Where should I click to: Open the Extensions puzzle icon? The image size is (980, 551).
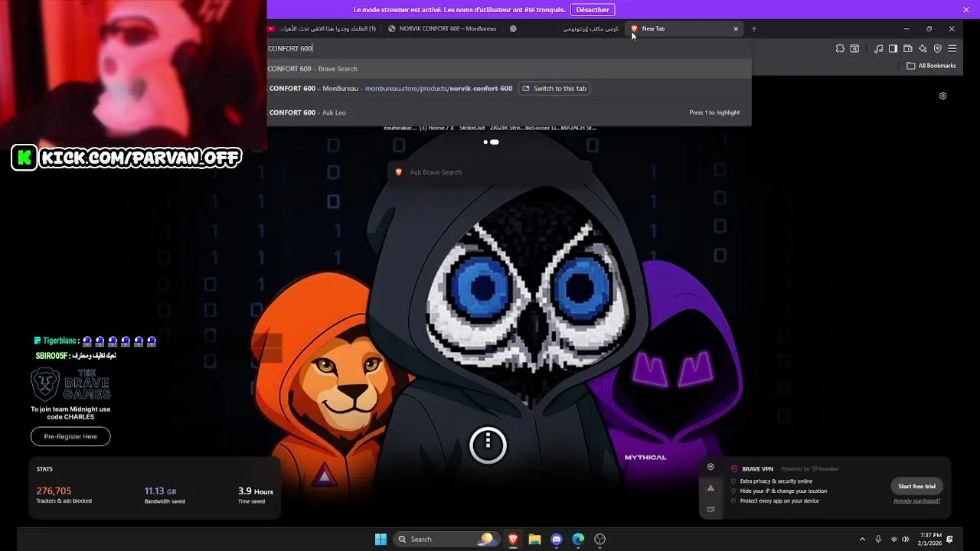tap(840, 48)
